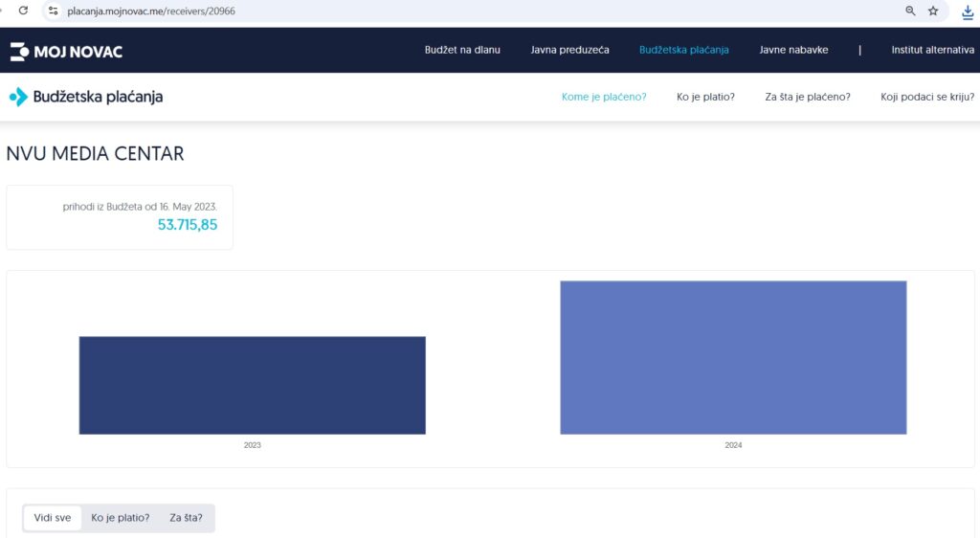The height and width of the screenshot is (538, 980).
Task: Click the MOJ NOVAC logo
Action: tap(66, 51)
